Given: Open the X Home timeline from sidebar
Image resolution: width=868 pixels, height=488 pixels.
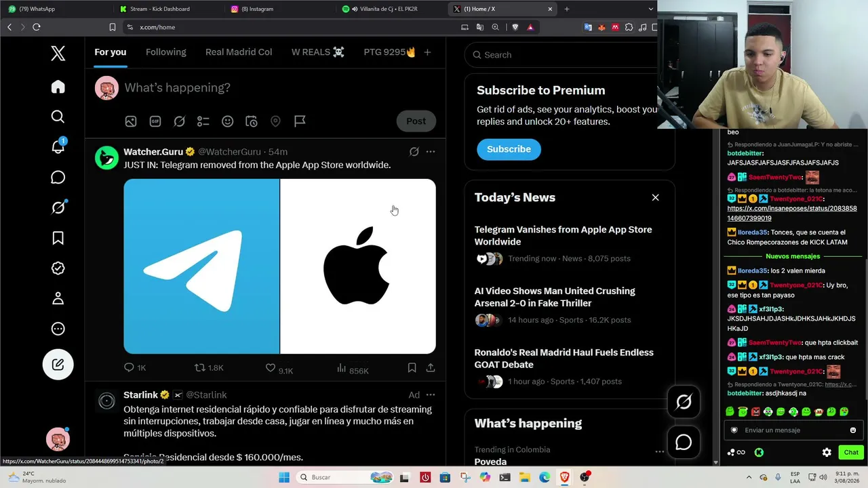Looking at the screenshot, I should (x=58, y=87).
